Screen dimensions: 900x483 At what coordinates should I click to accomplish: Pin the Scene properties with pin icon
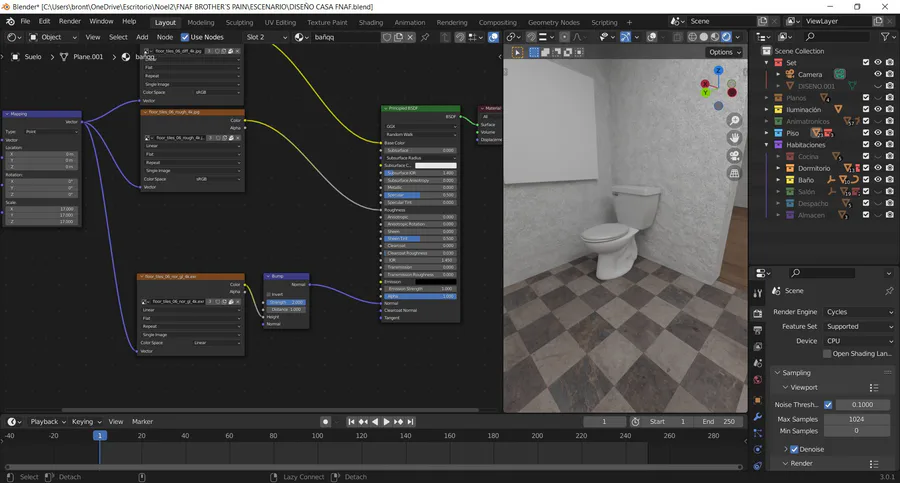[x=889, y=291]
